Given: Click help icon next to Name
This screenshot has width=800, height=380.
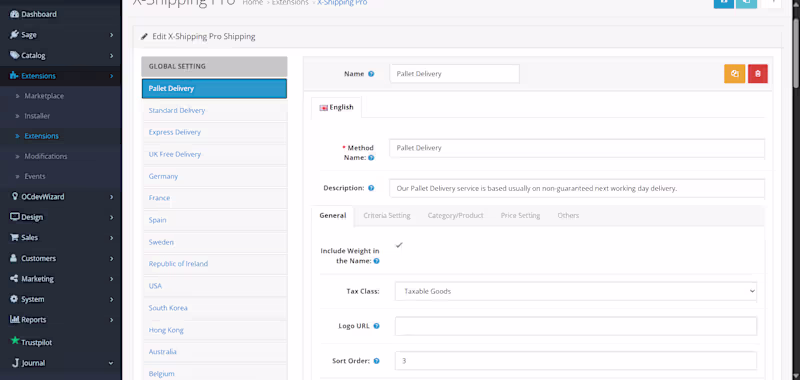Looking at the screenshot, I should [x=371, y=73].
